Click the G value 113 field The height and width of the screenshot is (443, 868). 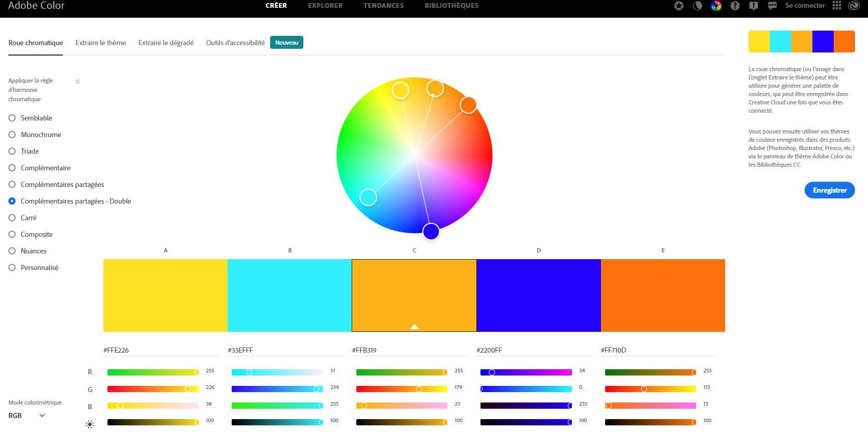click(707, 387)
